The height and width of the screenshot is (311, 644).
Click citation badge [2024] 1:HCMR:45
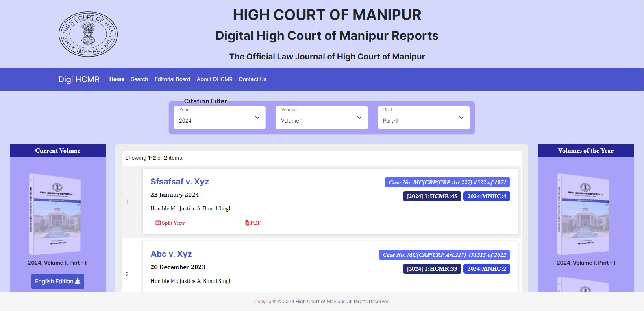pos(432,196)
